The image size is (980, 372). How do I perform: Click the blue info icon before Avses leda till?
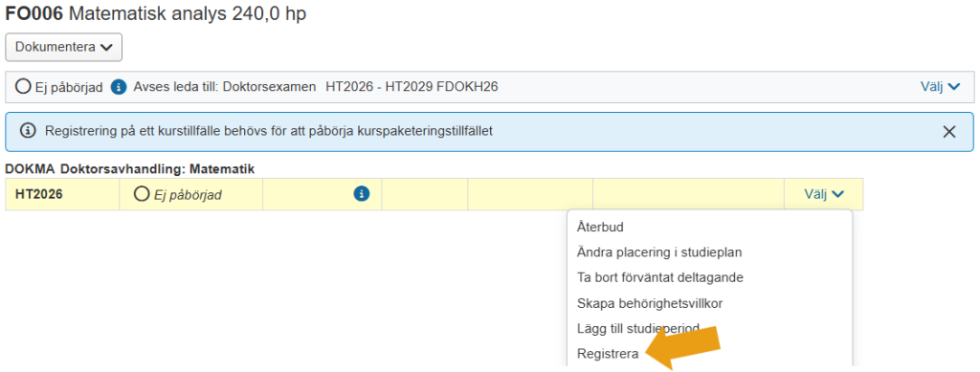[x=118, y=87]
